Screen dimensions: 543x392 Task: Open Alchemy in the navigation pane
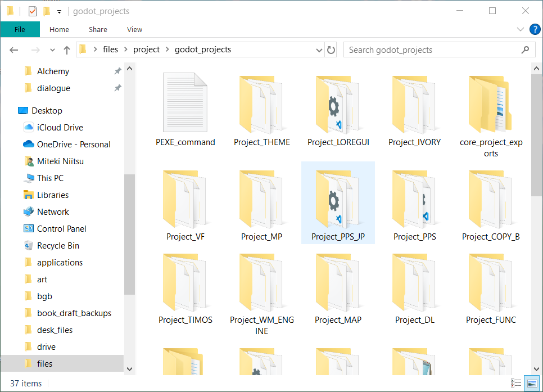[x=53, y=71]
